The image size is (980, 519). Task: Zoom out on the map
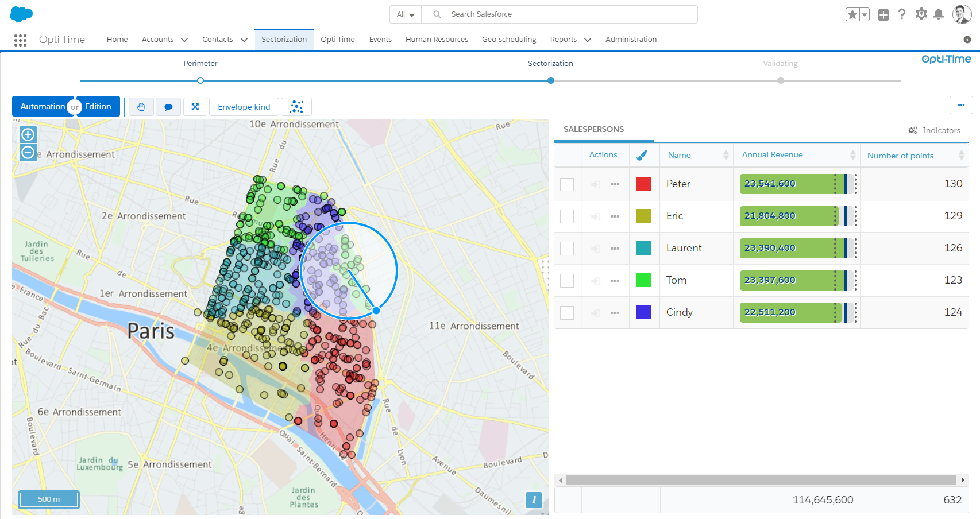pyautogui.click(x=28, y=153)
